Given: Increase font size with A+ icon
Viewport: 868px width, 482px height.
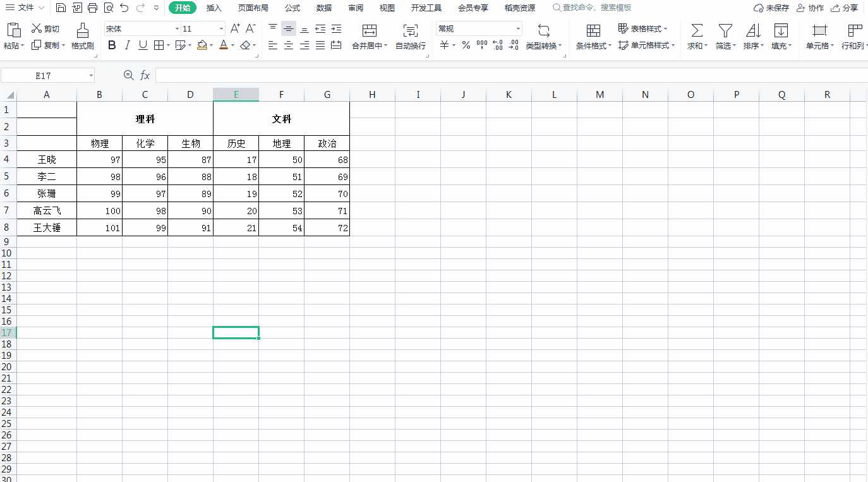Looking at the screenshot, I should (235, 28).
